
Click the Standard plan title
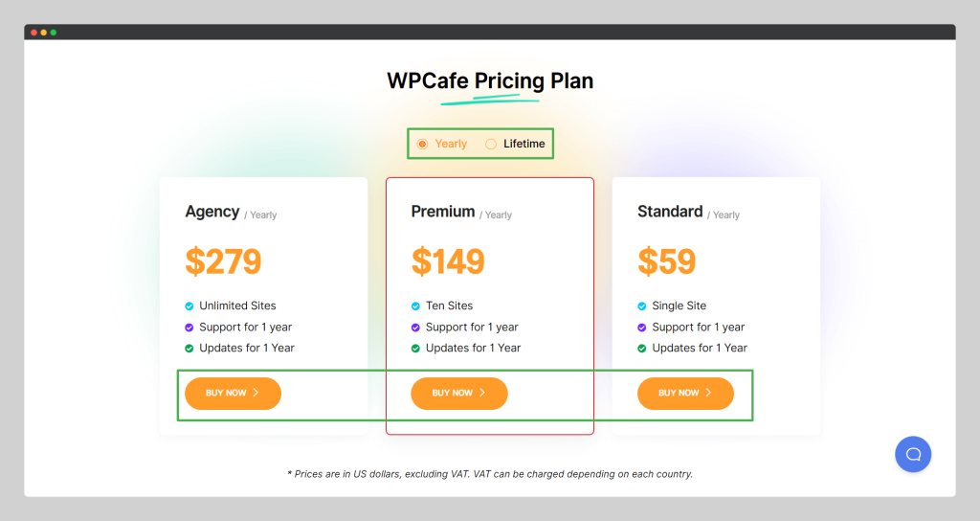click(x=670, y=212)
